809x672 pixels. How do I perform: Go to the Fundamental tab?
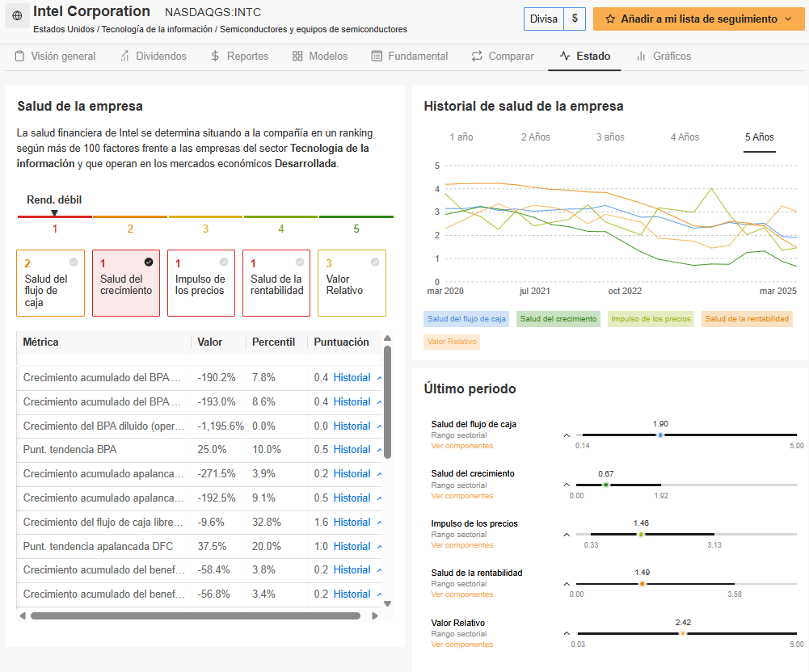pyautogui.click(x=410, y=56)
